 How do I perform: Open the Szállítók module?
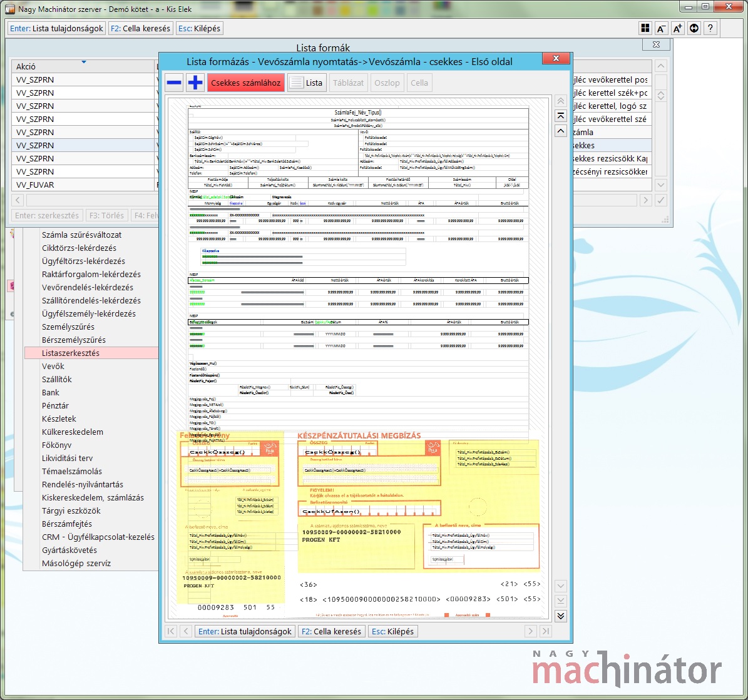click(57, 379)
